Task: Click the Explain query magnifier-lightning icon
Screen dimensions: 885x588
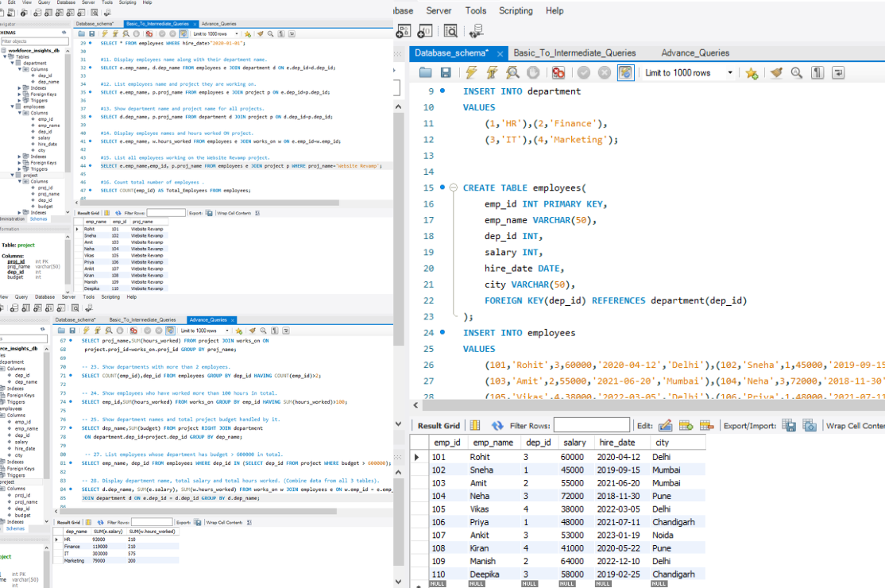Action: (x=512, y=72)
